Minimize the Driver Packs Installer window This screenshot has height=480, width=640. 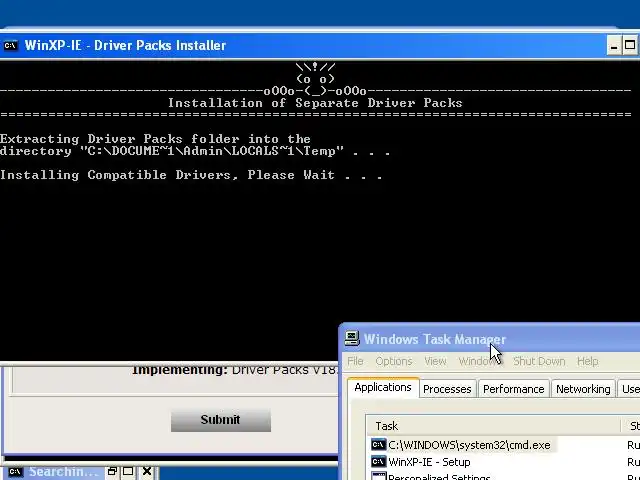pyautogui.click(x=613, y=46)
